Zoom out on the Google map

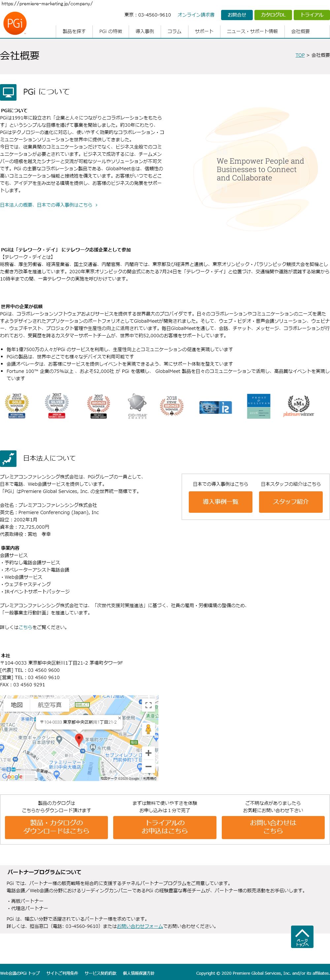148,767
